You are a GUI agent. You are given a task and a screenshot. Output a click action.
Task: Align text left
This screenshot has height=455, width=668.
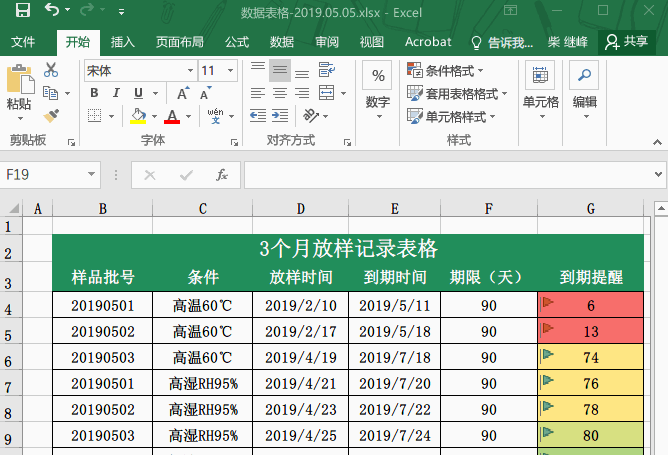pos(258,93)
